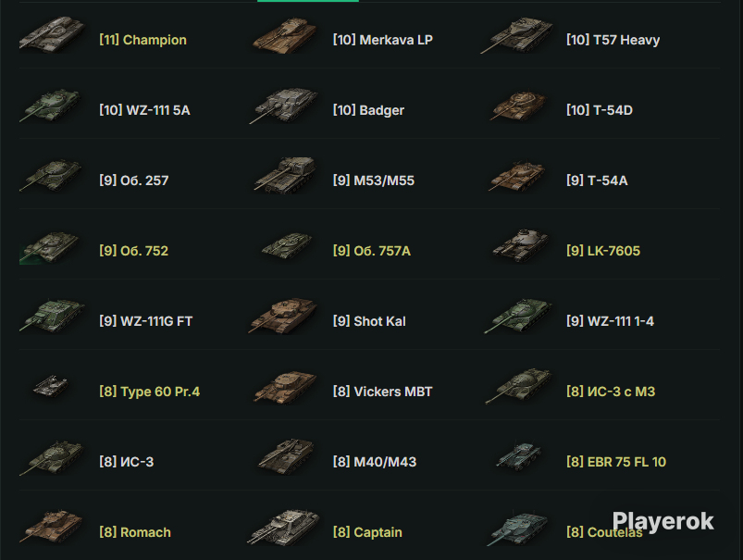
Task: Click the [10] T-54D label
Action: (600, 110)
